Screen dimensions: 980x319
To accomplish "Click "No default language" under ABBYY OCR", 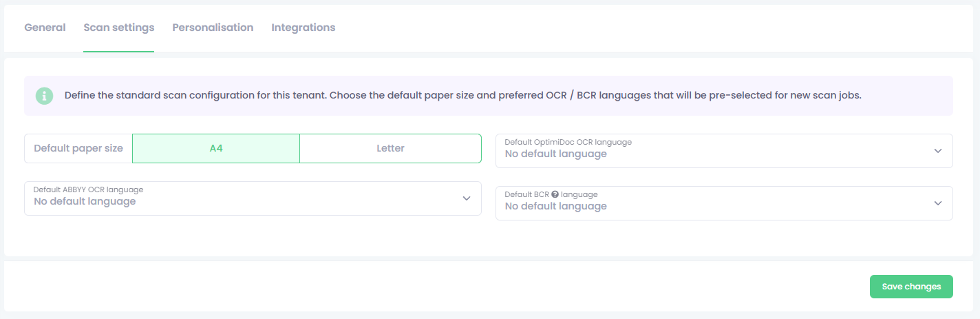I will pos(85,202).
